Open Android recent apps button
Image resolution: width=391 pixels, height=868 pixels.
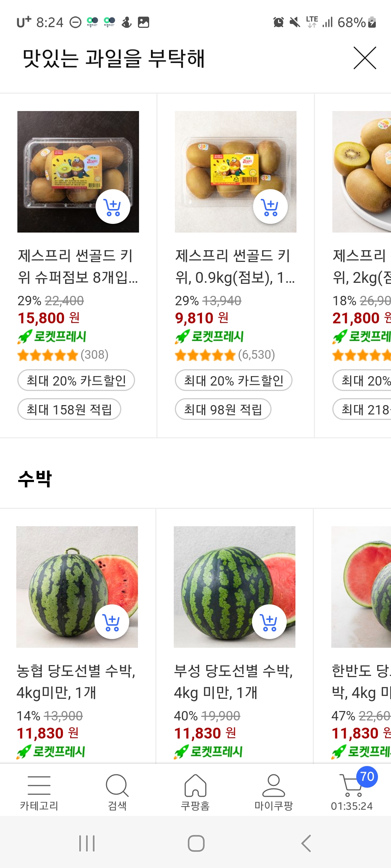point(87,843)
